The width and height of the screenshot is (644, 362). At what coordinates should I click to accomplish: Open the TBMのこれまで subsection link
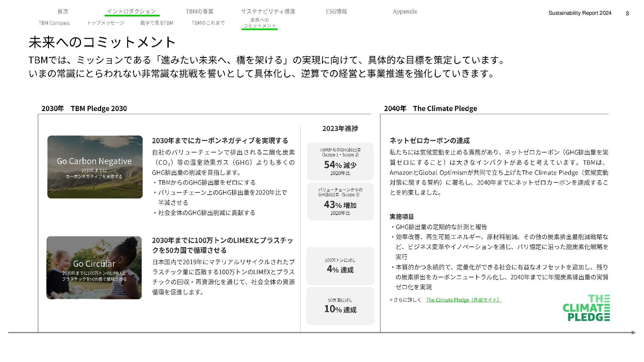[208, 23]
